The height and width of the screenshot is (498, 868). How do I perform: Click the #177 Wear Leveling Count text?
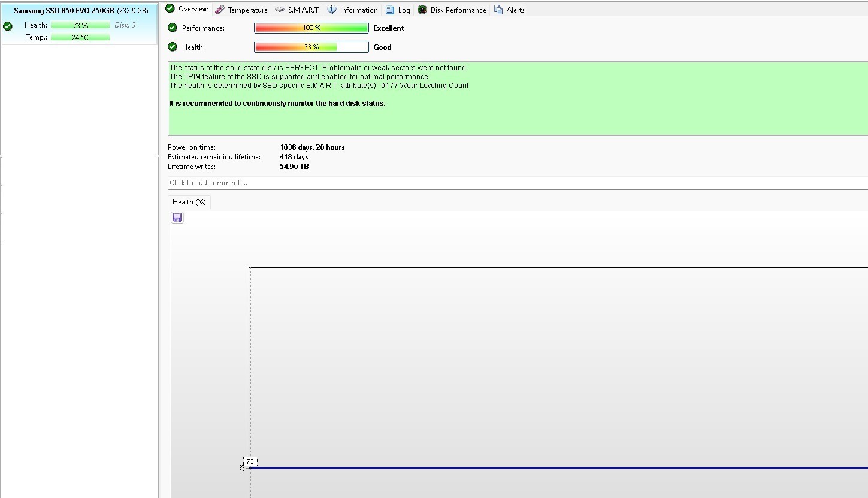click(x=425, y=86)
